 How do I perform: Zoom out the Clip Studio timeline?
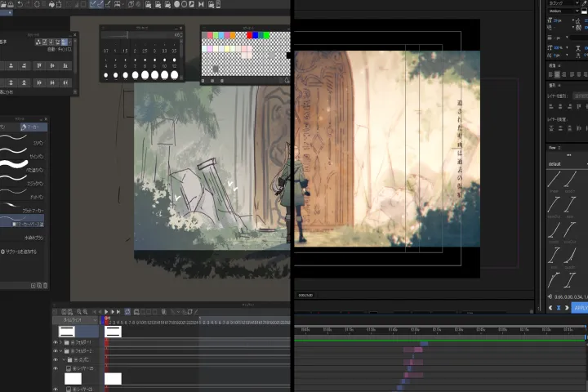pos(78,312)
